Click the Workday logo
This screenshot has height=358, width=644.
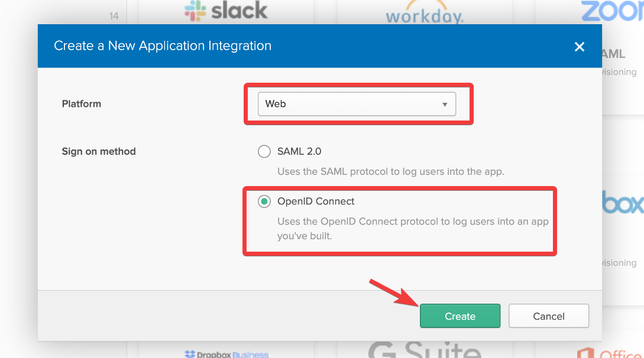click(424, 15)
